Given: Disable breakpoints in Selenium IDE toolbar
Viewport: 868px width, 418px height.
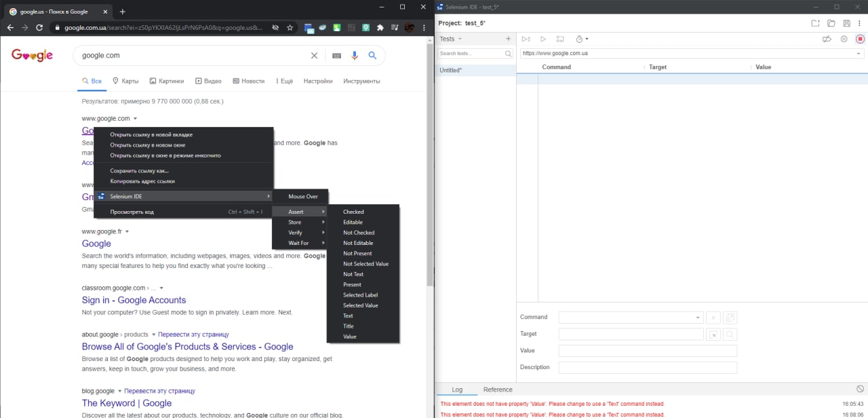Looking at the screenshot, I should coord(827,39).
